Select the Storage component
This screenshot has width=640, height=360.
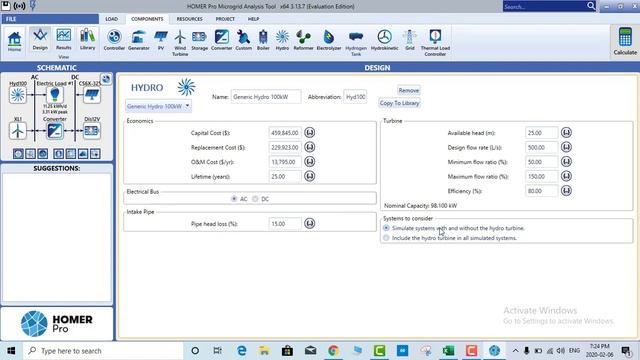pos(199,40)
